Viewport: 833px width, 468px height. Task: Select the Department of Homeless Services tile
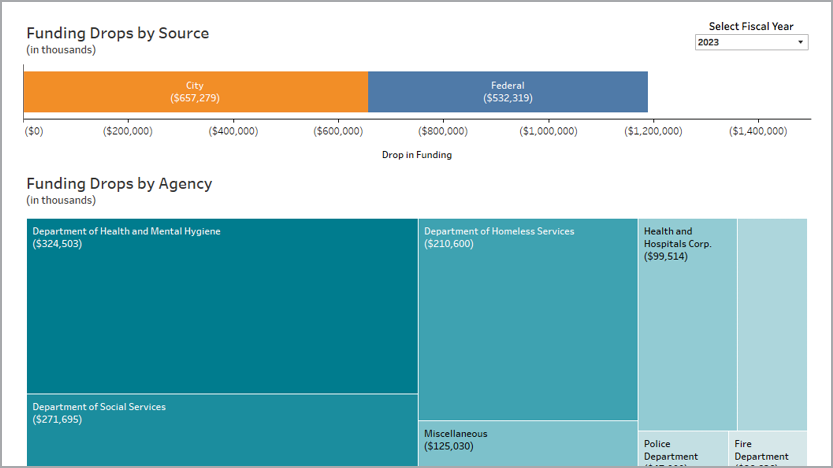click(x=528, y=319)
